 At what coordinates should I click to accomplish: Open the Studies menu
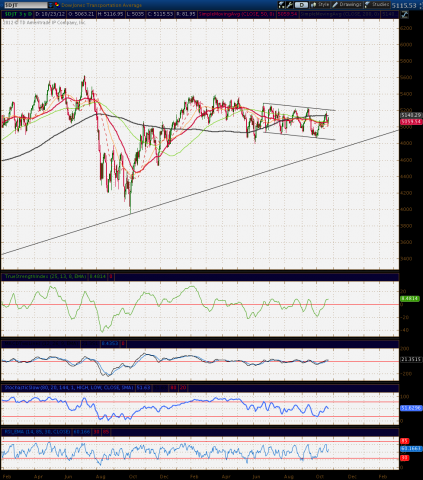pyautogui.click(x=377, y=5)
